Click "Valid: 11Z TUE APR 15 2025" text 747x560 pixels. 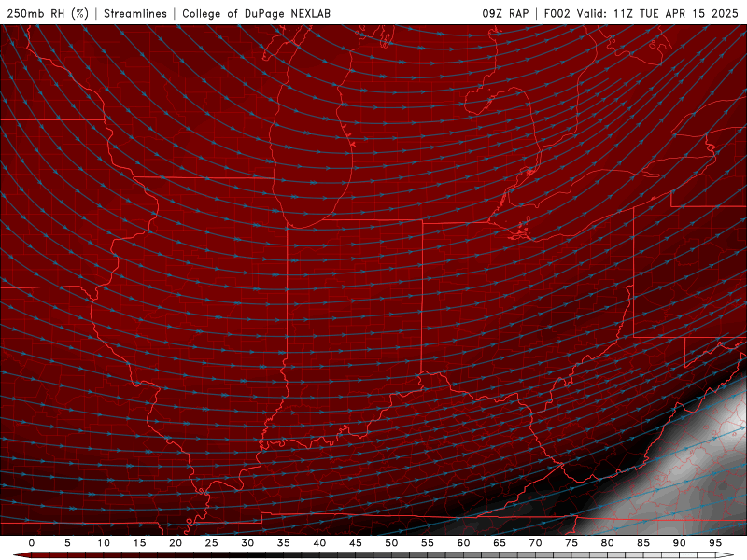point(657,13)
